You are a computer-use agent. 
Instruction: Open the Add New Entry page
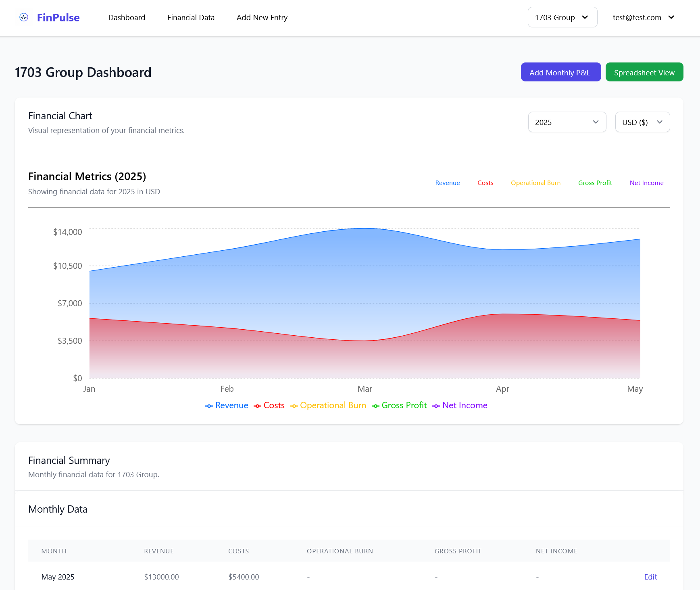(262, 18)
